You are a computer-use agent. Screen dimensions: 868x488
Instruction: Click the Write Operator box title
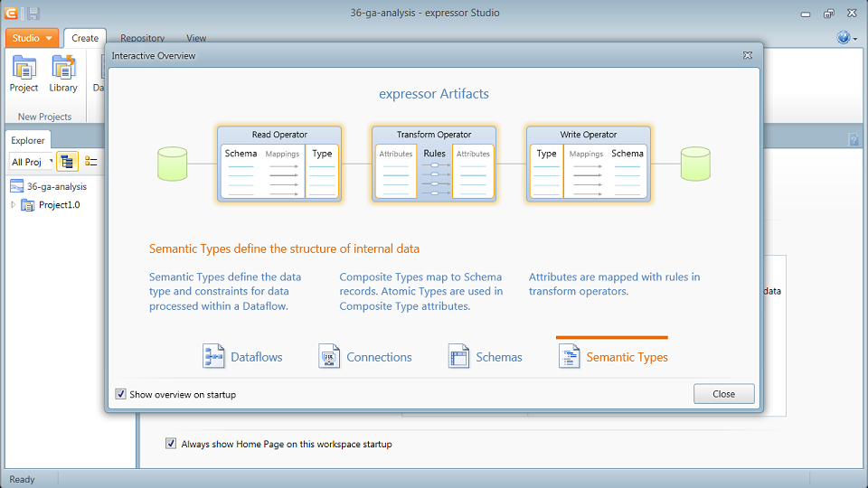point(589,135)
